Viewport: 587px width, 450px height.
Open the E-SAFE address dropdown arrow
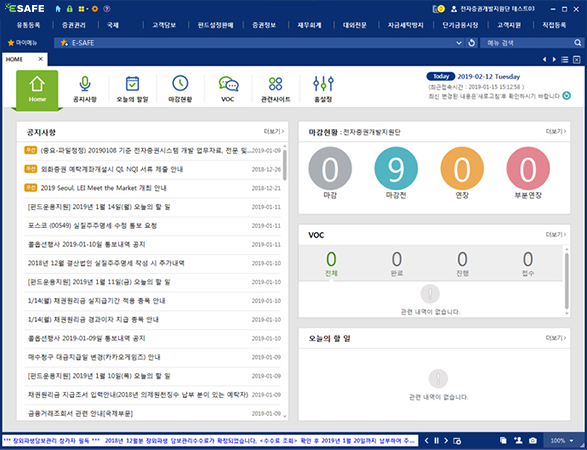pyautogui.click(x=459, y=43)
